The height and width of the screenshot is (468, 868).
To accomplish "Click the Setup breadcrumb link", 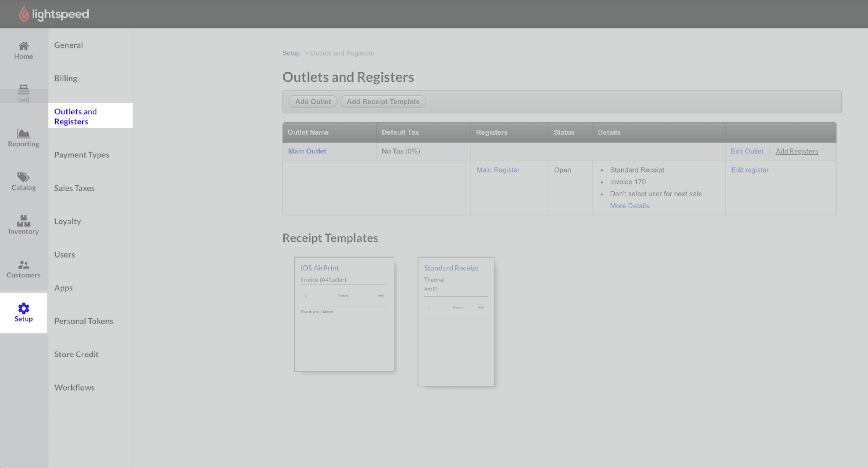I will click(x=291, y=53).
